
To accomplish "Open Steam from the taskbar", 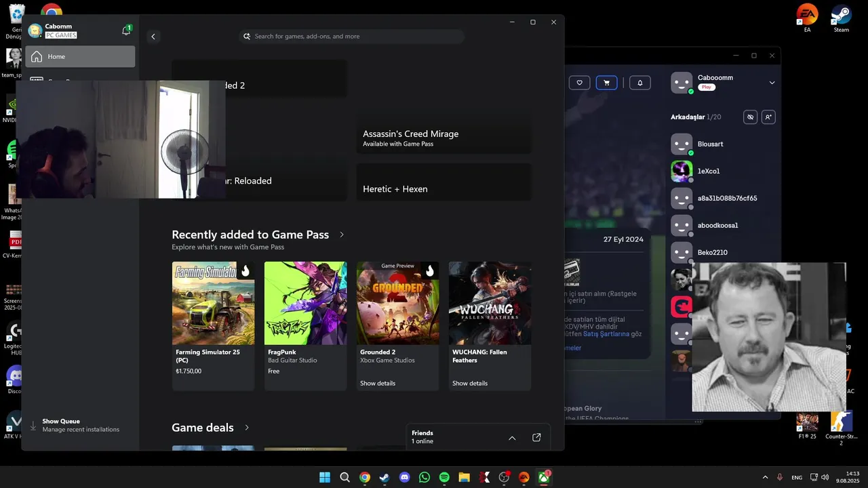I will tap(384, 477).
